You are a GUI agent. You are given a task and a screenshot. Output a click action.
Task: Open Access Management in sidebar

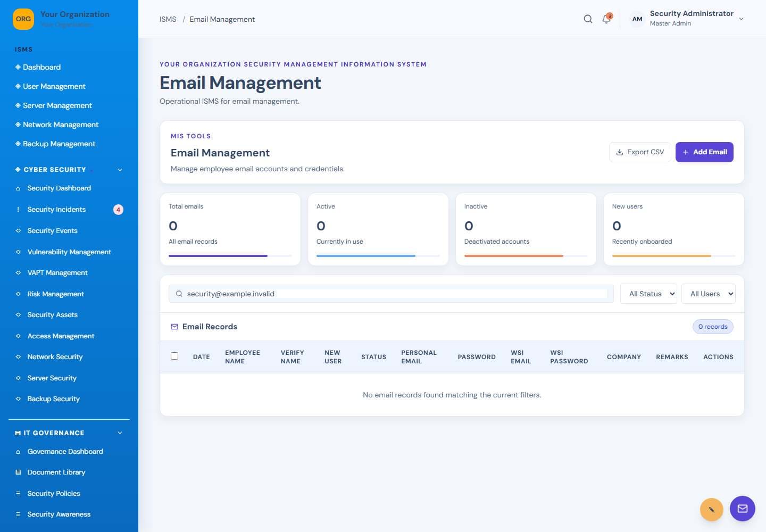click(x=61, y=336)
